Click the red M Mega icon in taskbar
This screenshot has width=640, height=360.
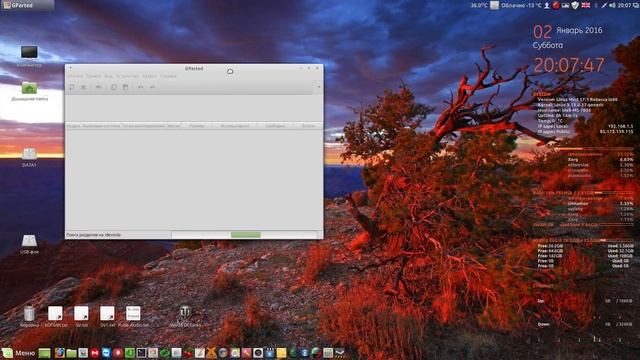pos(95,353)
